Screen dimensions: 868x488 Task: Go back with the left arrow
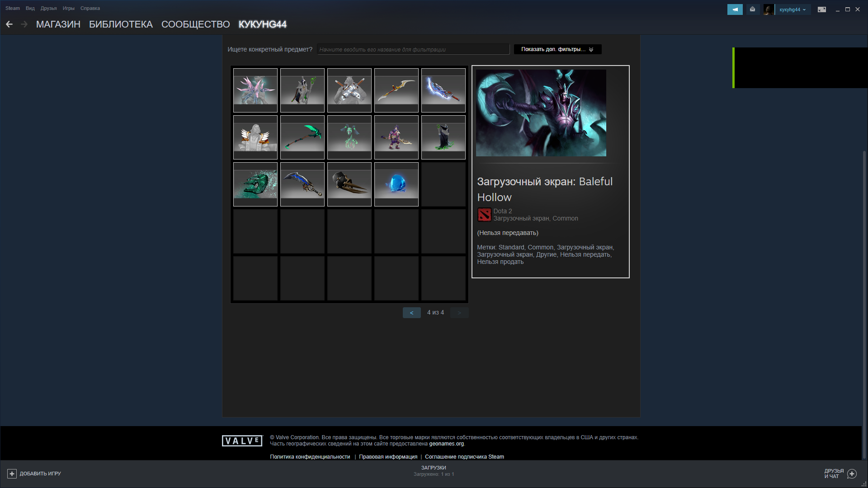pyautogui.click(x=9, y=24)
